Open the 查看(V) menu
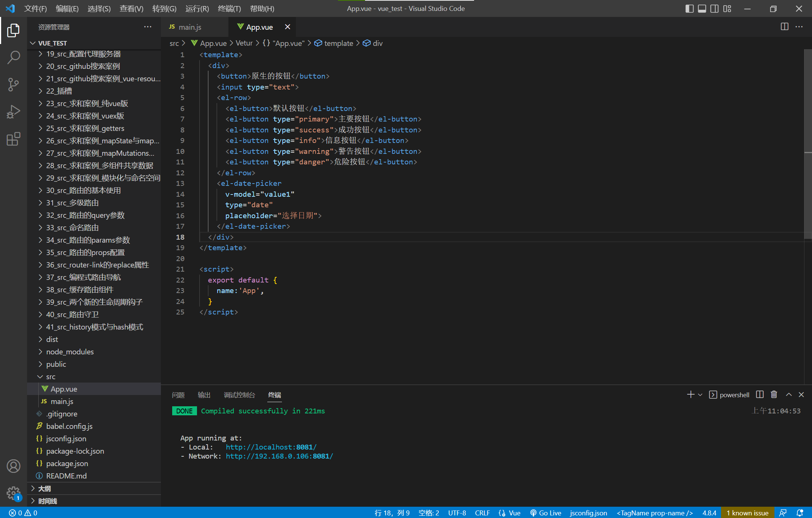The height and width of the screenshot is (518, 812). (131, 8)
